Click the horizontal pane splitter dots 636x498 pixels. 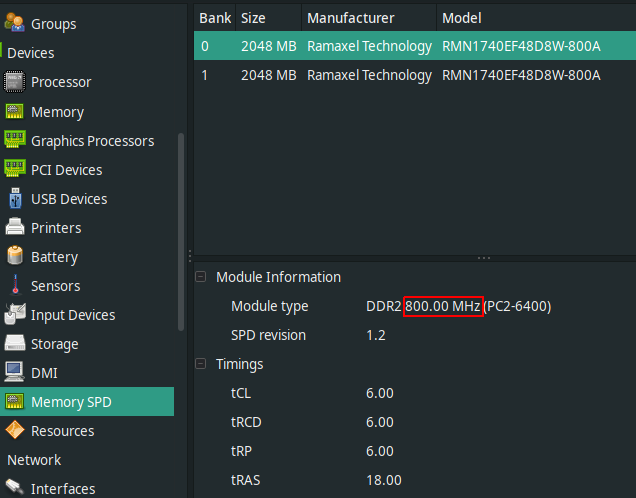pyautogui.click(x=484, y=258)
